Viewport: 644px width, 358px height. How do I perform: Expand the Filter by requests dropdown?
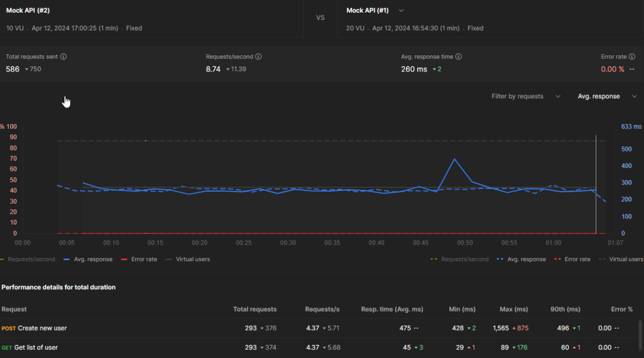[x=526, y=96]
